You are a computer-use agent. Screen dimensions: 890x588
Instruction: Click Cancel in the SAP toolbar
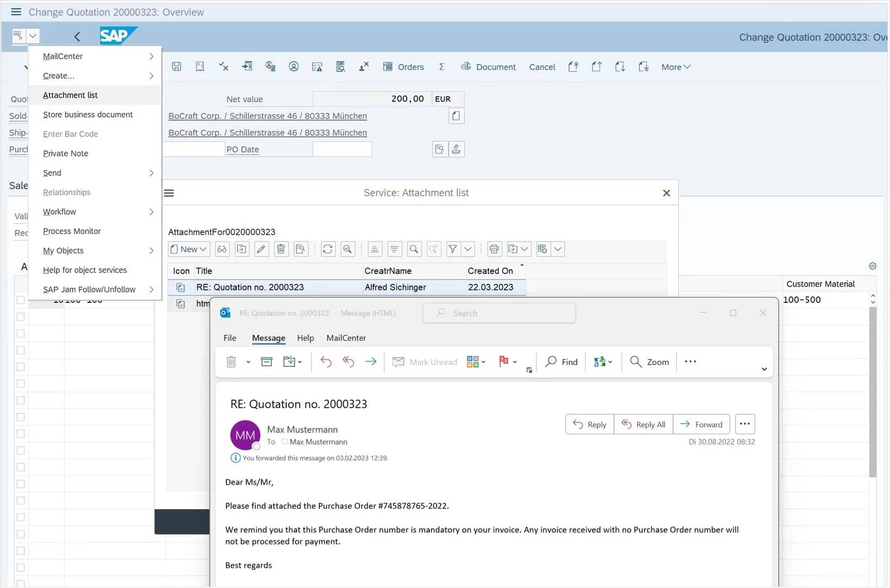click(542, 67)
